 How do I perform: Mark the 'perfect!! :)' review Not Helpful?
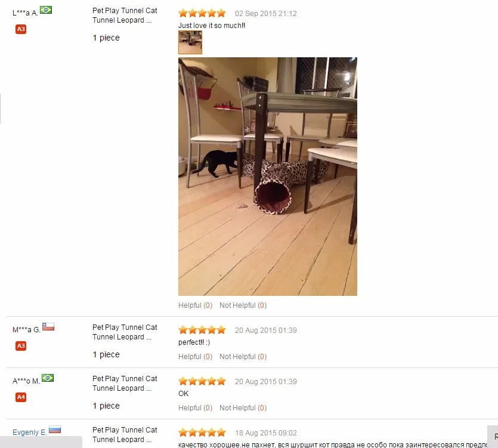click(243, 357)
